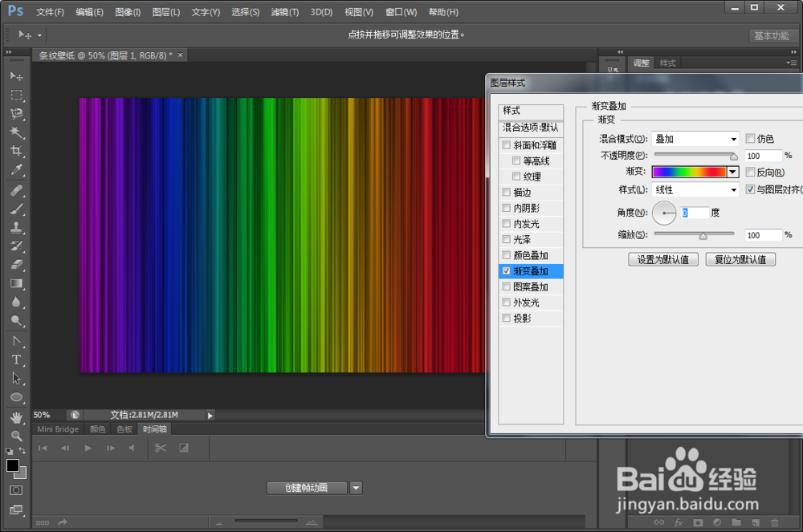Select the Horizontal Type tool

16,359
